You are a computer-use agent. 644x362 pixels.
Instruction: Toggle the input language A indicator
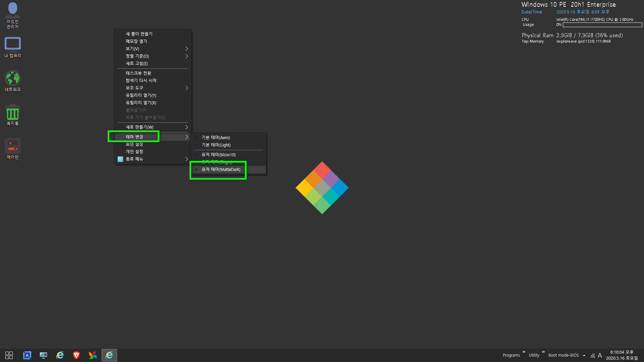click(x=600, y=355)
